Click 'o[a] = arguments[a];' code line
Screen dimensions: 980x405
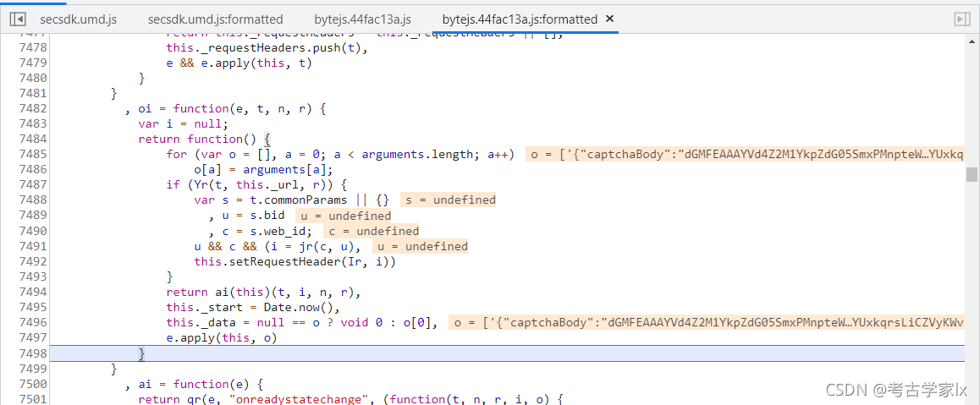pyautogui.click(x=263, y=170)
